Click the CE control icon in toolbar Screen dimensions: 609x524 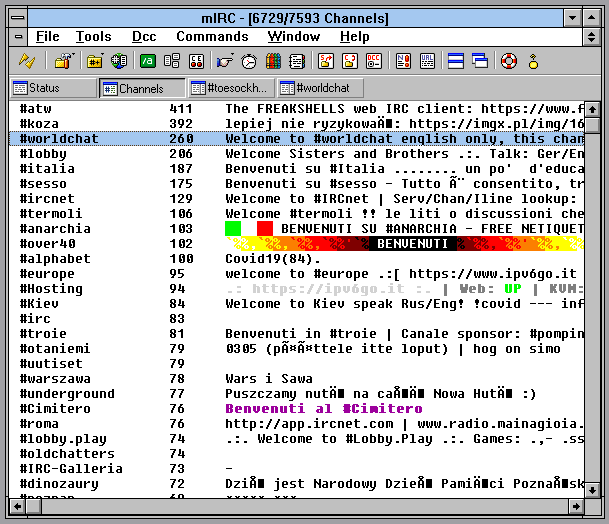[x=196, y=61]
